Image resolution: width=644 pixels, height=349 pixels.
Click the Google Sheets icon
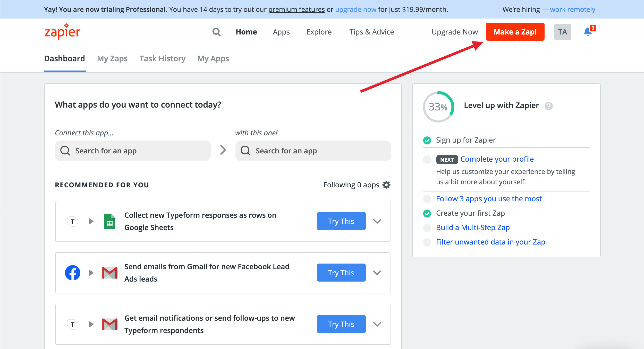coord(109,221)
